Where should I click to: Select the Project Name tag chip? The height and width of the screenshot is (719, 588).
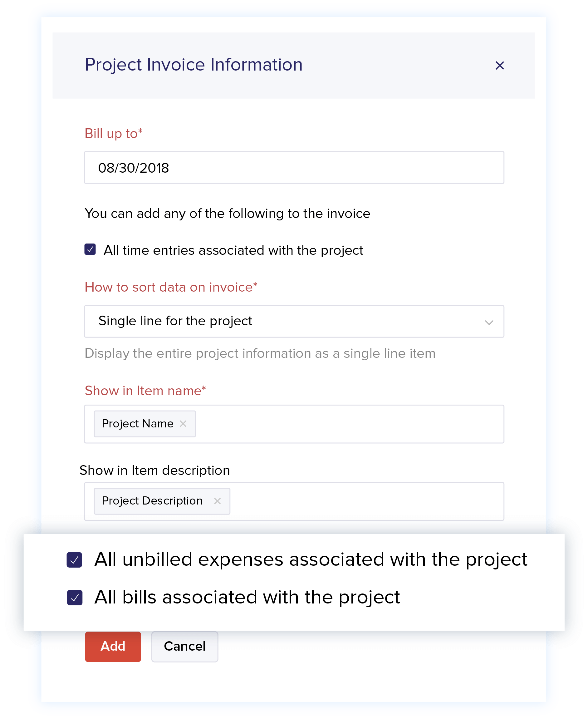coord(138,424)
